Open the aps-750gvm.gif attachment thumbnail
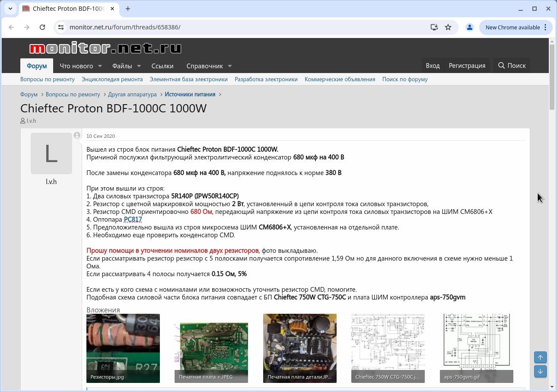 coord(477,348)
